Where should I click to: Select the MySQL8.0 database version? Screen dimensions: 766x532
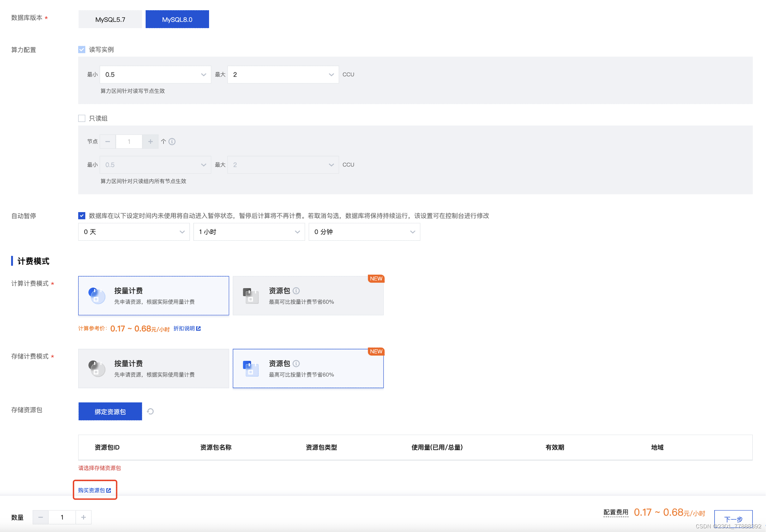[x=177, y=19]
